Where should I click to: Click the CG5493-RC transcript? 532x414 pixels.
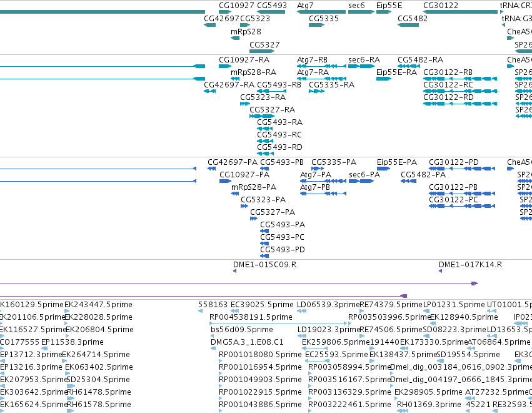[x=265, y=141]
